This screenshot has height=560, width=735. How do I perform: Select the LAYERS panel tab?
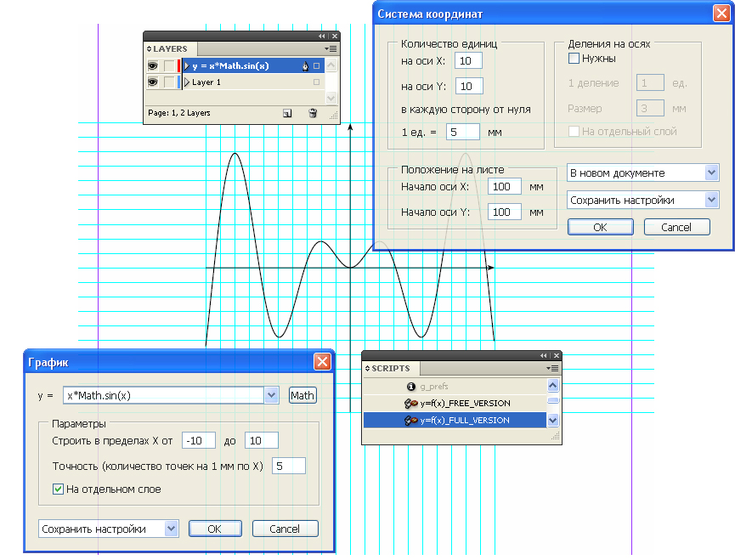coord(170,48)
